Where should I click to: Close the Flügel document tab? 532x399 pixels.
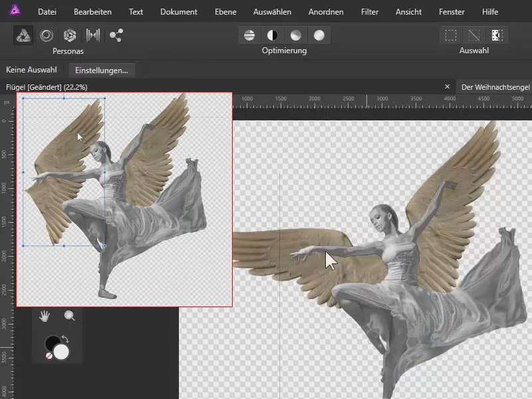pyautogui.click(x=447, y=87)
